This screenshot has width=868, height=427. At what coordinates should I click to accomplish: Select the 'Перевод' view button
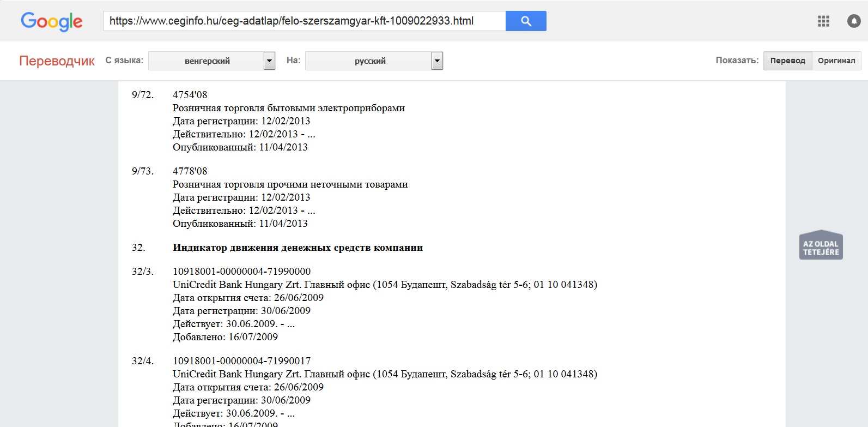[x=787, y=61]
